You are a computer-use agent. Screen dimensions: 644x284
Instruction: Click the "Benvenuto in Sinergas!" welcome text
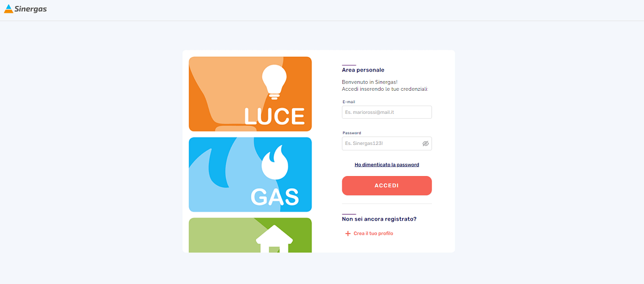tap(369, 82)
